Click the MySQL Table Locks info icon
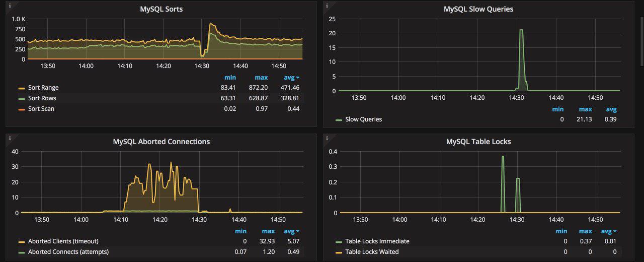The width and height of the screenshot is (644, 262). pos(327,138)
